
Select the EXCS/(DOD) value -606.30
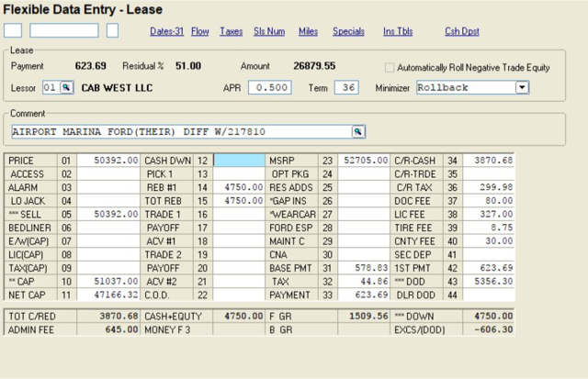click(x=489, y=330)
